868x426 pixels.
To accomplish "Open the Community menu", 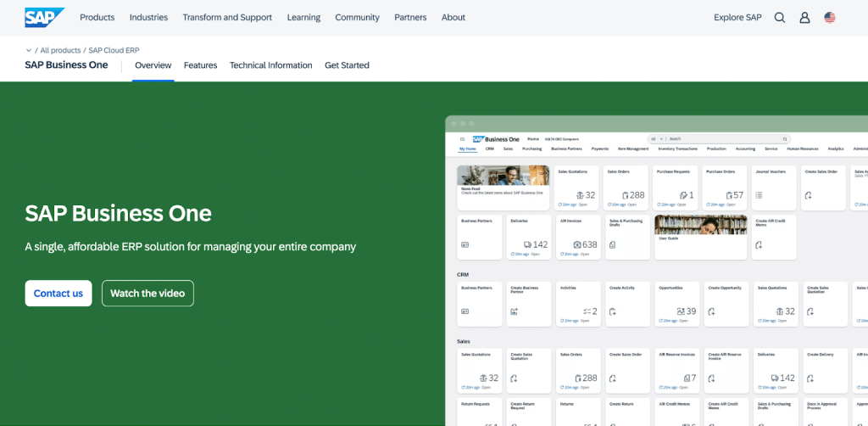I will coord(358,17).
